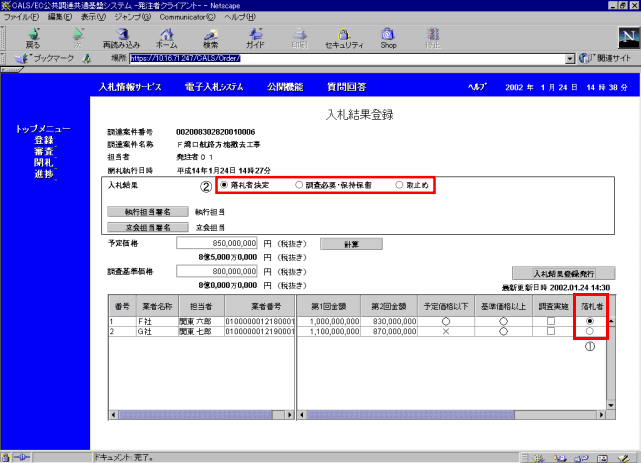
Task: Open the ファイル(F) menu
Action: point(21,17)
